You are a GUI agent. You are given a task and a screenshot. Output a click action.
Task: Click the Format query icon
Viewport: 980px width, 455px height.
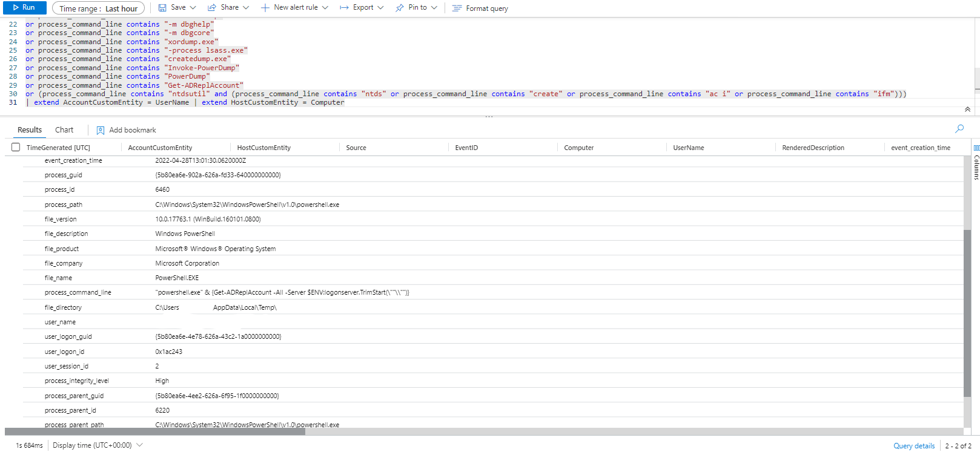[x=457, y=8]
